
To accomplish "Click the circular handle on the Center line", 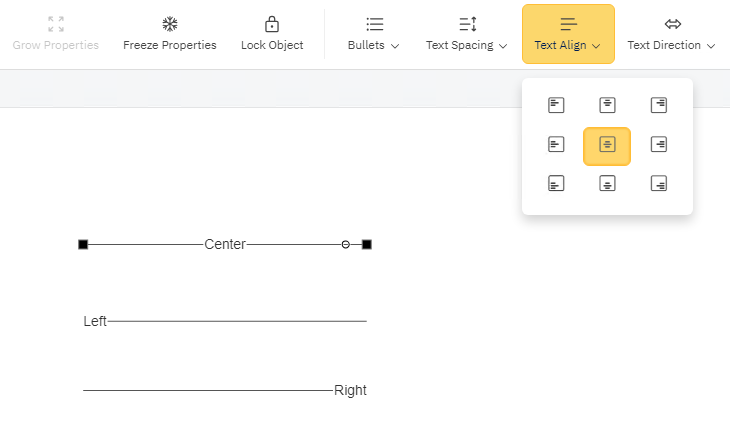I will 346,244.
